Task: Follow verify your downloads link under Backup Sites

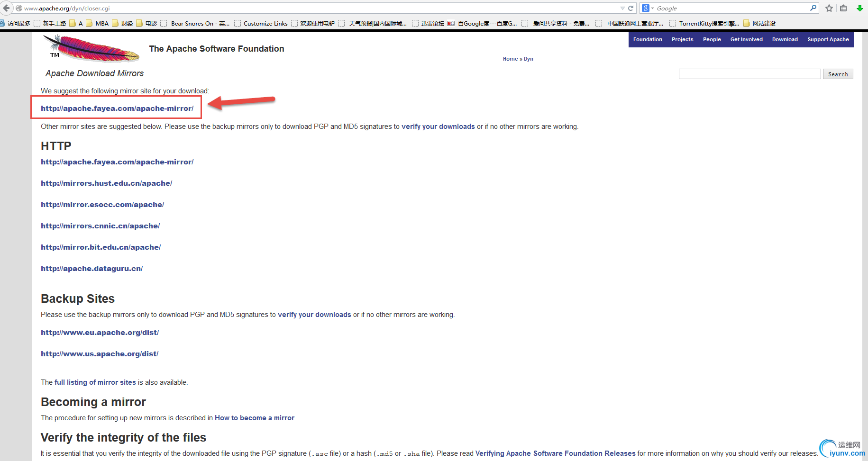Action: click(x=314, y=315)
